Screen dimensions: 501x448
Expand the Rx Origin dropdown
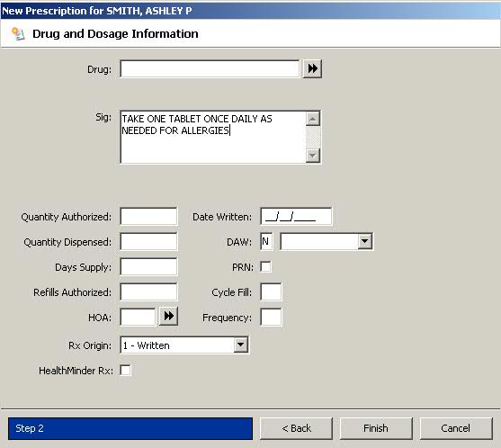(240, 345)
